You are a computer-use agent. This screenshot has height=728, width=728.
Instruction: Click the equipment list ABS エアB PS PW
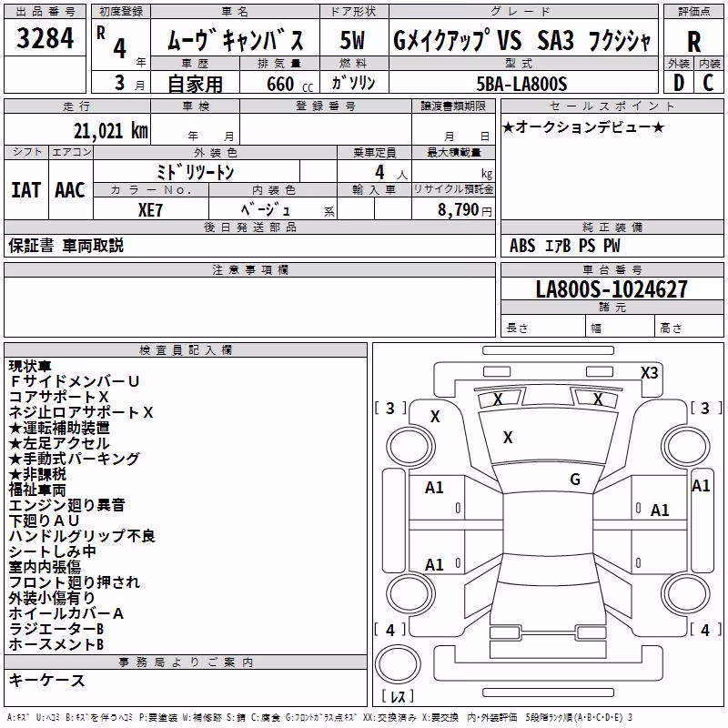pyautogui.click(x=564, y=246)
